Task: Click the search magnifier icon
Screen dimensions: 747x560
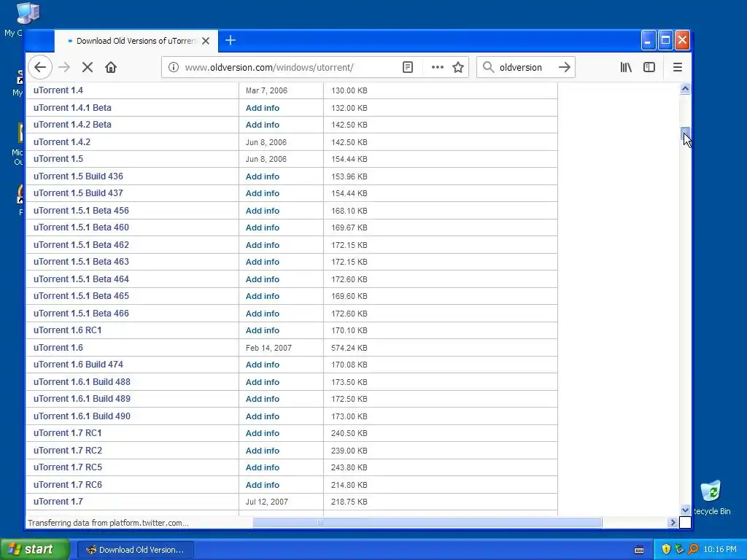Action: pos(488,67)
